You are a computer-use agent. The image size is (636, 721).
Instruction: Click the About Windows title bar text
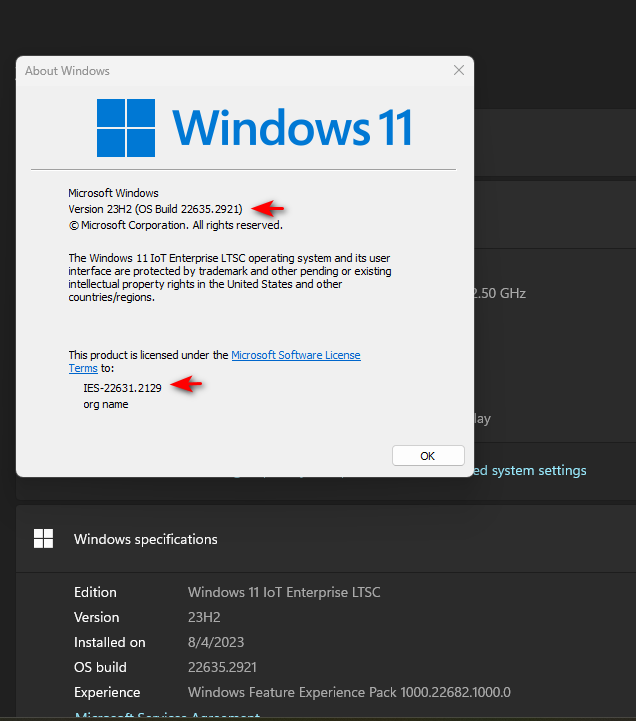[x=67, y=71]
